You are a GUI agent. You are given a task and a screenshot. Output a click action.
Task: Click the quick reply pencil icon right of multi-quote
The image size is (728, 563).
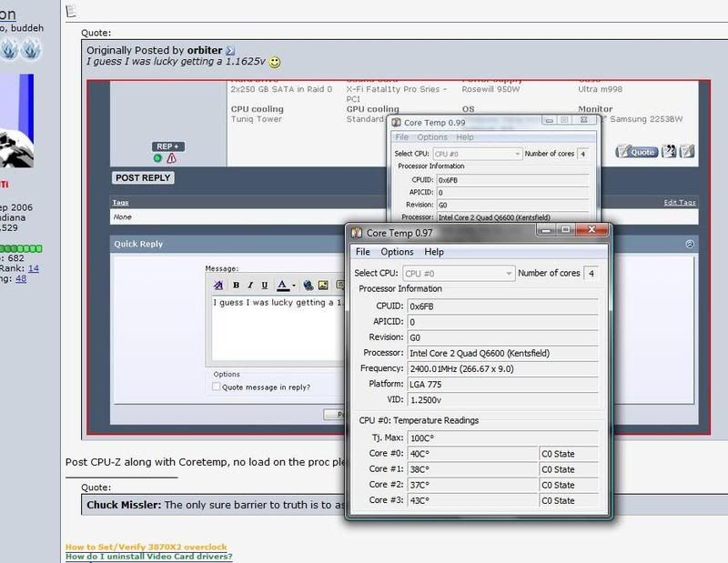coord(687,151)
